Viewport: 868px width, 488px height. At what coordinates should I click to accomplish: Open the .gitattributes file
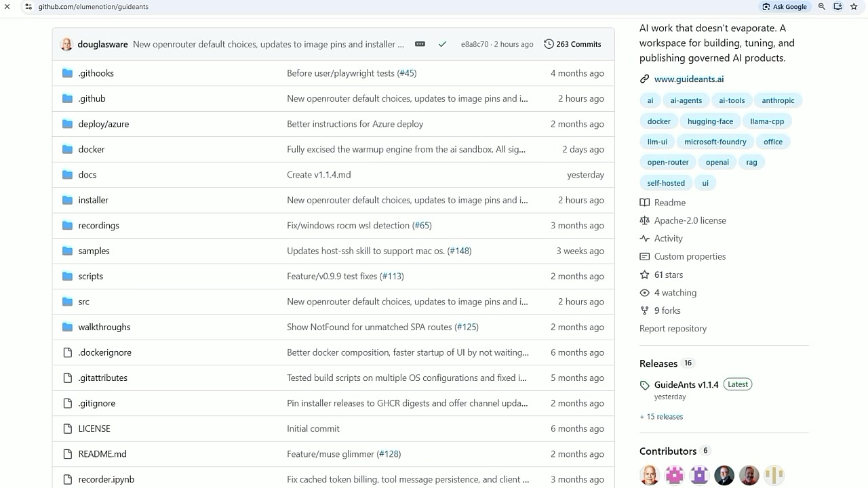coord(102,378)
